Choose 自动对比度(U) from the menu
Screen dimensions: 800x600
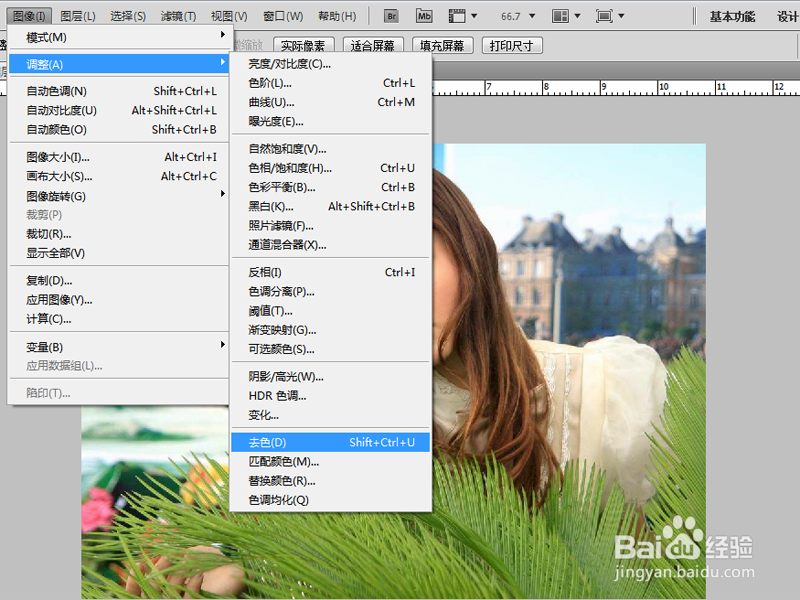[x=118, y=110]
